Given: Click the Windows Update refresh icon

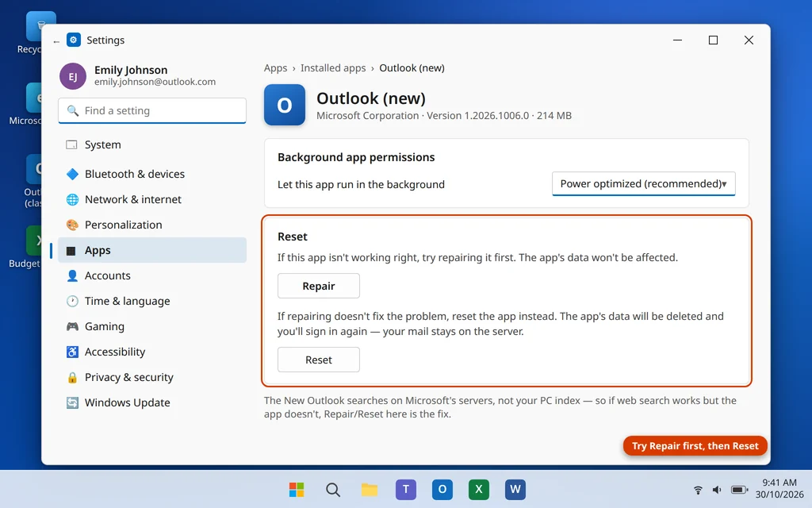Looking at the screenshot, I should coord(72,402).
